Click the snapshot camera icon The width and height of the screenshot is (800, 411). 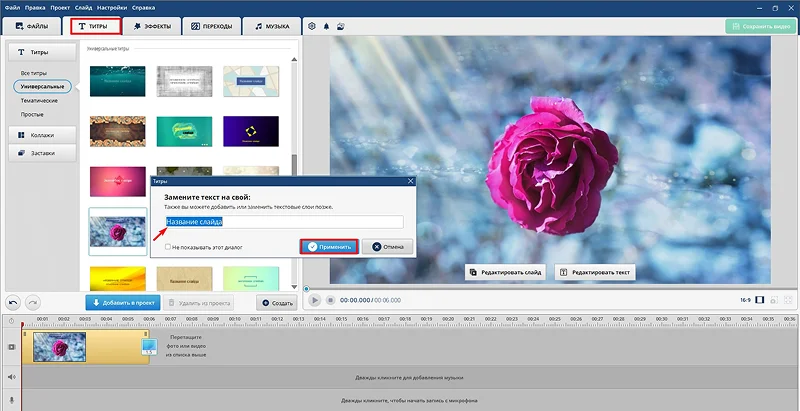774,300
